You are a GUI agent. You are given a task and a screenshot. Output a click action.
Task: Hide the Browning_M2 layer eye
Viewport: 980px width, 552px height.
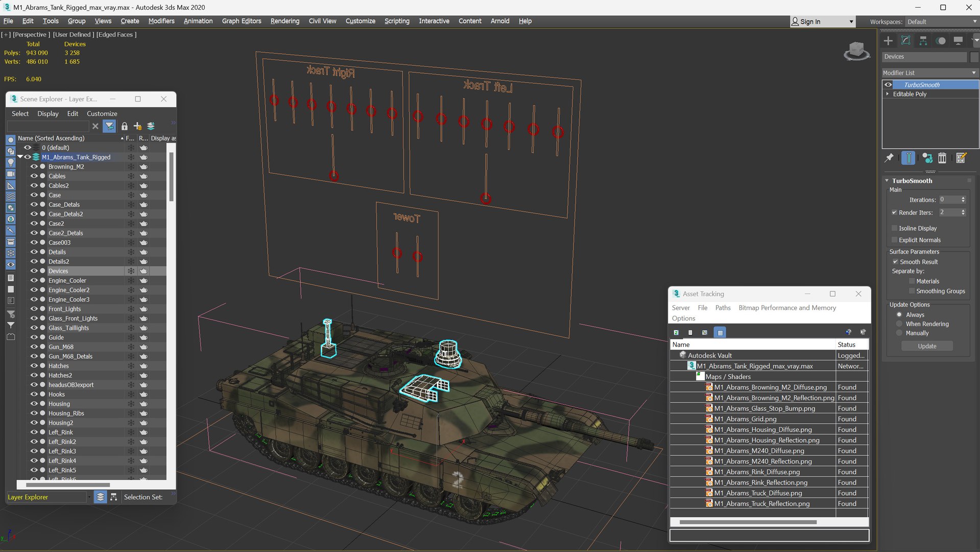point(34,167)
